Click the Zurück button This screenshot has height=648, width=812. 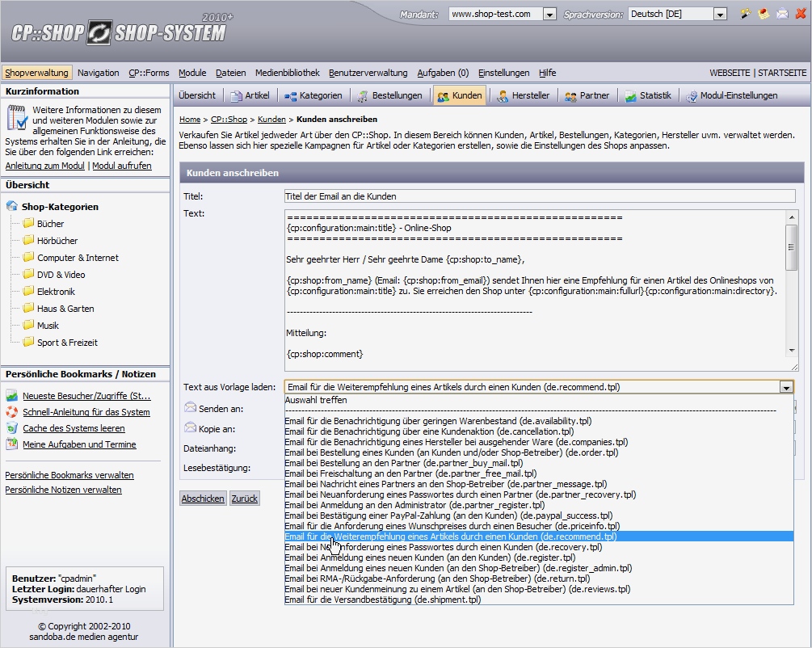point(245,499)
